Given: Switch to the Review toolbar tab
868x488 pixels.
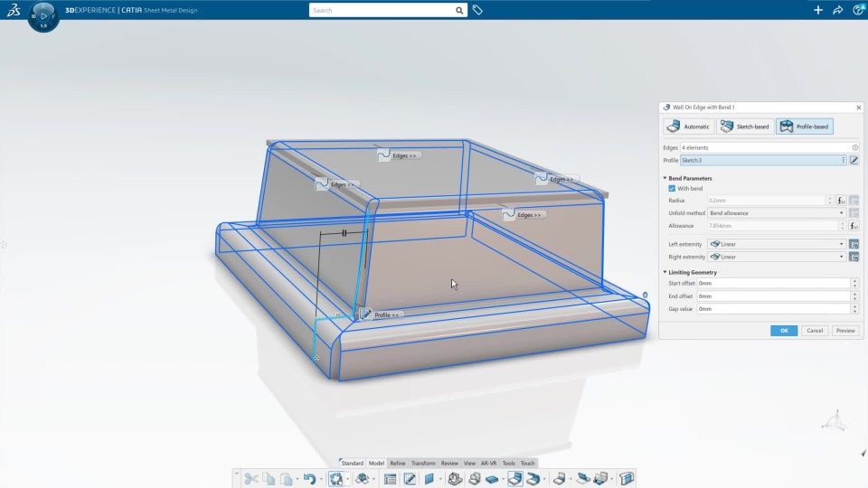Looking at the screenshot, I should pyautogui.click(x=449, y=463).
